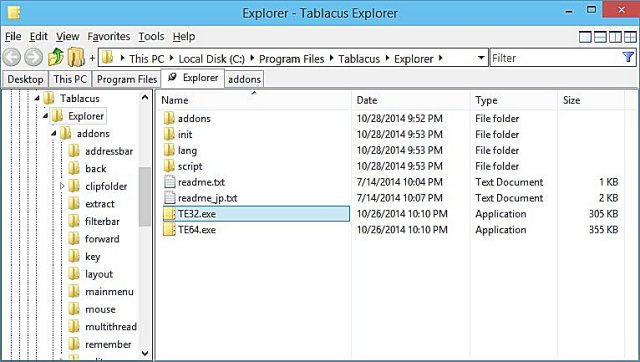Click Program Files in breadcrumb path

[291, 59]
